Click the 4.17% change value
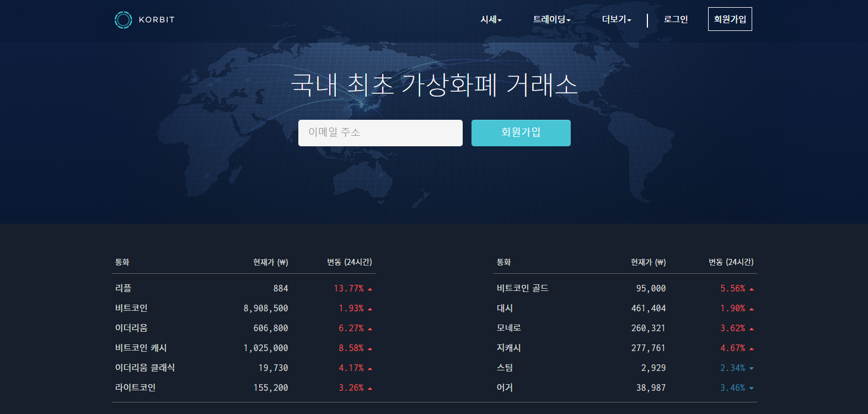This screenshot has height=414, width=868. click(x=351, y=368)
